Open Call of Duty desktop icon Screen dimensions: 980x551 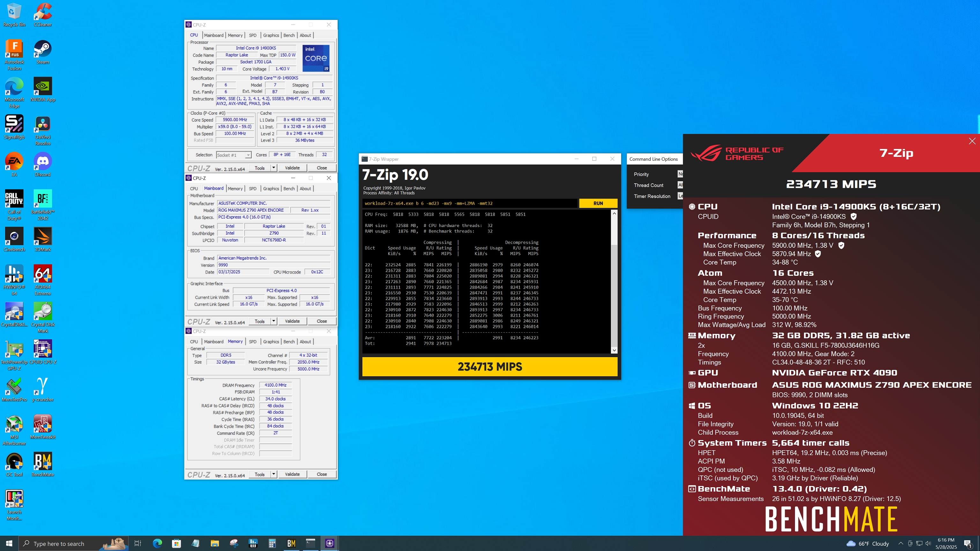(14, 205)
